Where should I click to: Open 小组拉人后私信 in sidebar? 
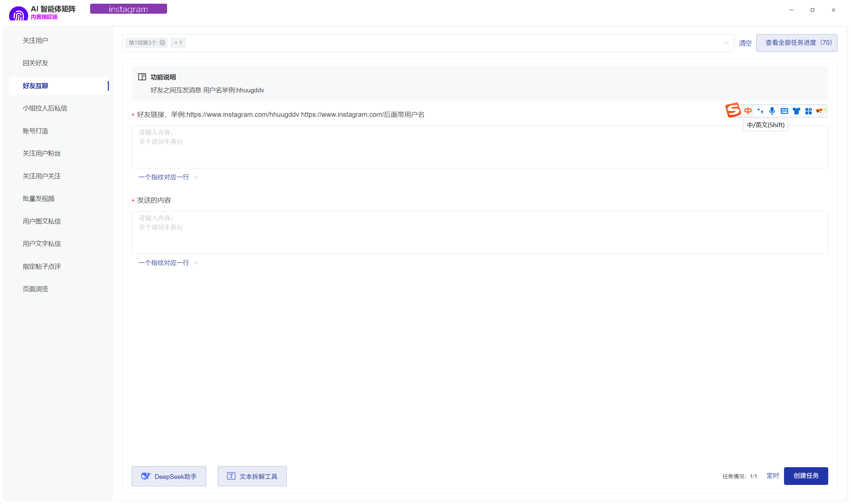(x=45, y=108)
